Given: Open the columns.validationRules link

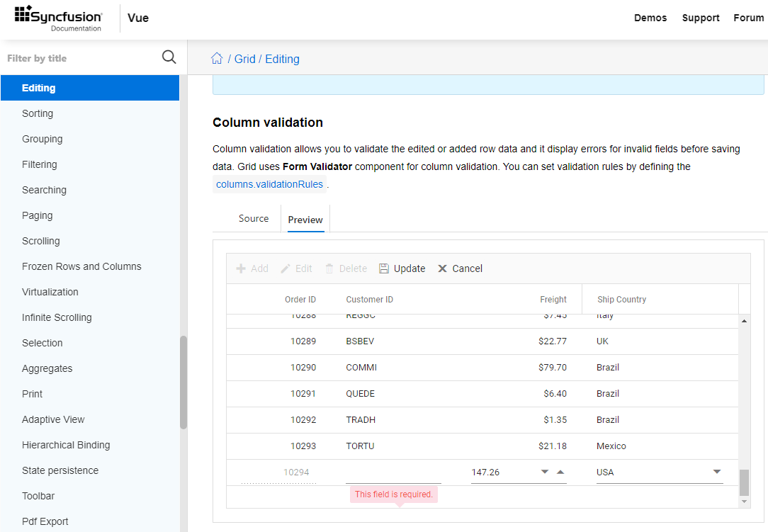Looking at the screenshot, I should coord(269,184).
